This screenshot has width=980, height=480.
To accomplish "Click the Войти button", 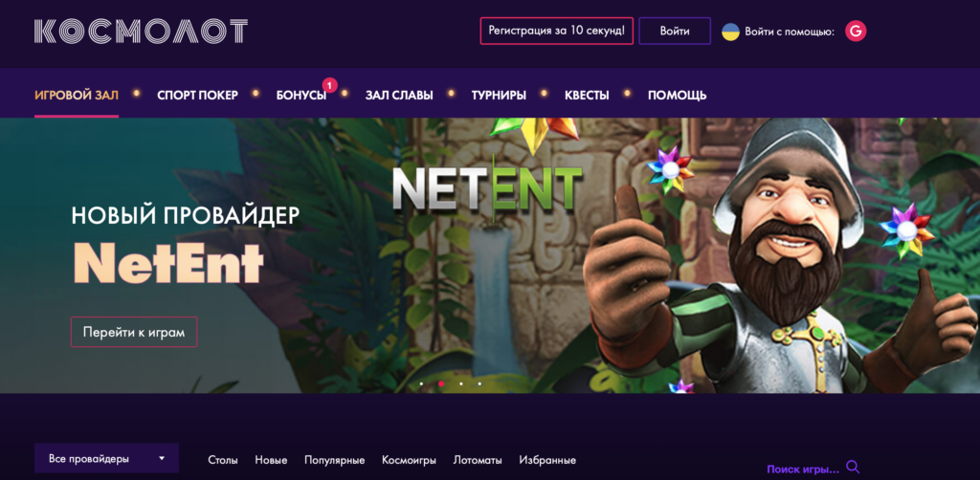I will pos(675,31).
